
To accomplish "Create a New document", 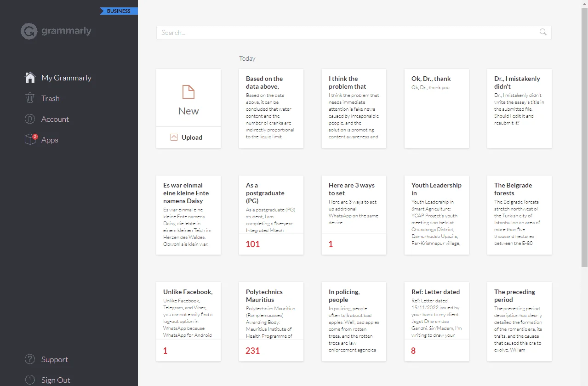I will pyautogui.click(x=188, y=98).
